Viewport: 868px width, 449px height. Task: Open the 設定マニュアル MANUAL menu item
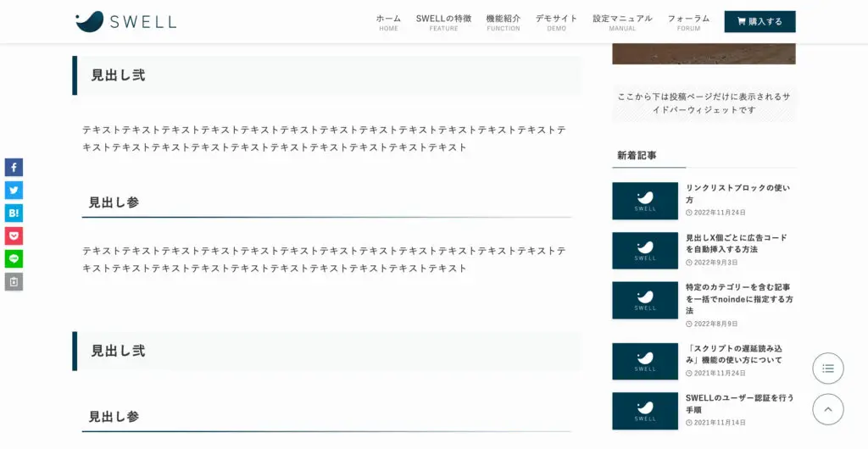coord(622,22)
